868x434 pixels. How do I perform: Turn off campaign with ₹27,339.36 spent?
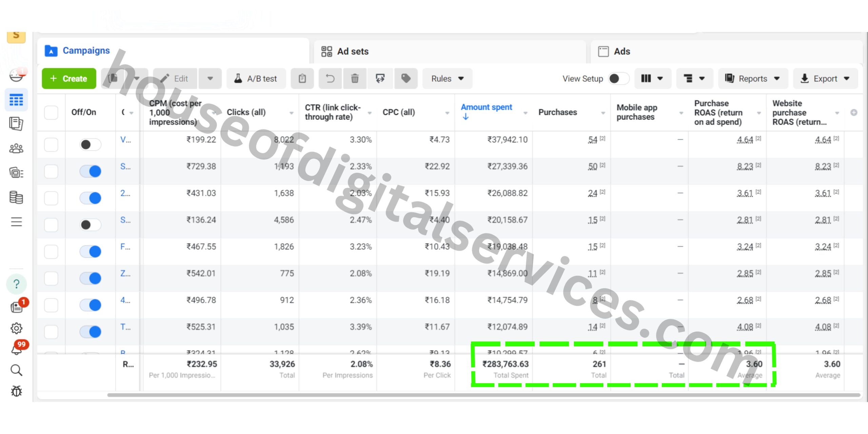point(90,171)
